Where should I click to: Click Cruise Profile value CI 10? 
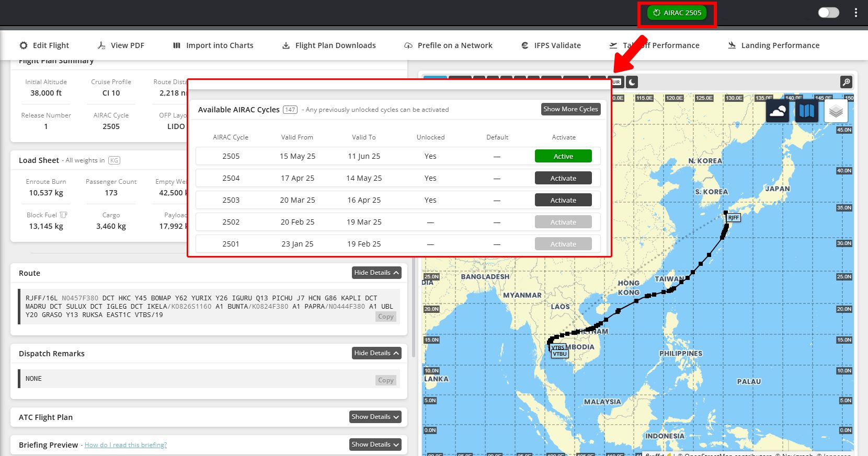[x=111, y=93]
